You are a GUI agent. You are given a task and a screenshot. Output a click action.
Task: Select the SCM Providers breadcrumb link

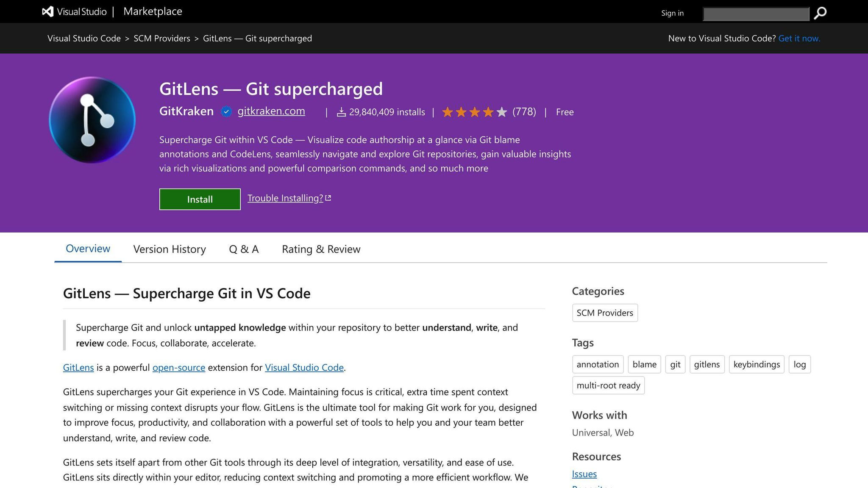[x=162, y=39]
